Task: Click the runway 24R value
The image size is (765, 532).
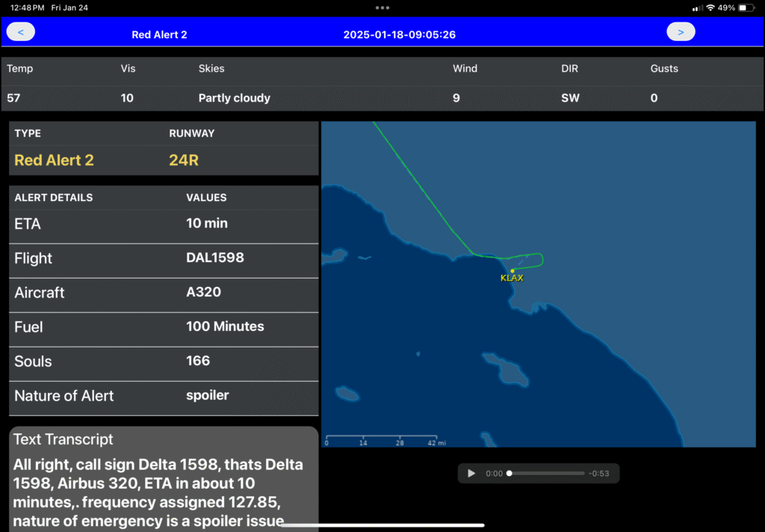Action: pos(184,160)
